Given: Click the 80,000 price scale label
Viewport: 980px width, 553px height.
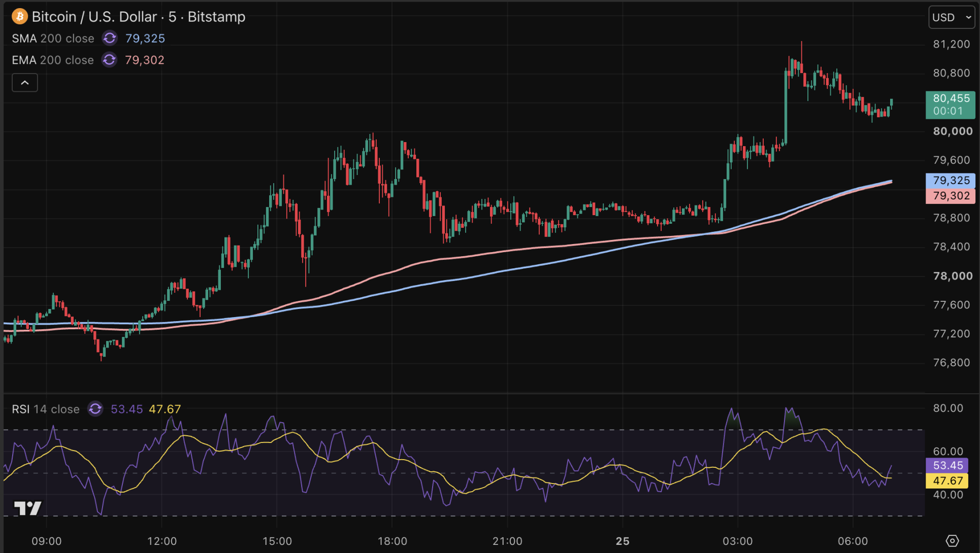Looking at the screenshot, I should tap(953, 131).
